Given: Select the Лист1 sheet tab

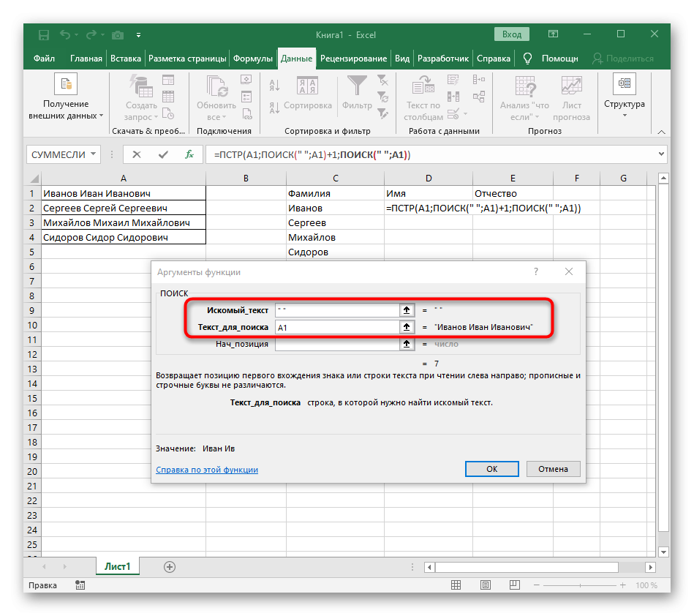Looking at the screenshot, I should tap(117, 566).
